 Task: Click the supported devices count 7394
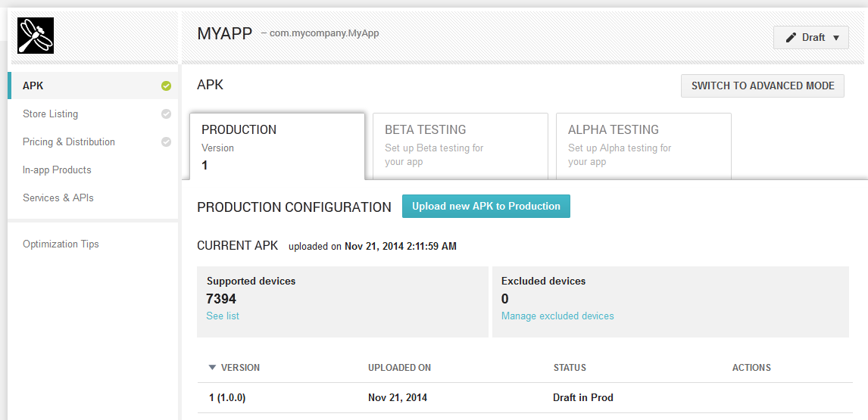[221, 299]
